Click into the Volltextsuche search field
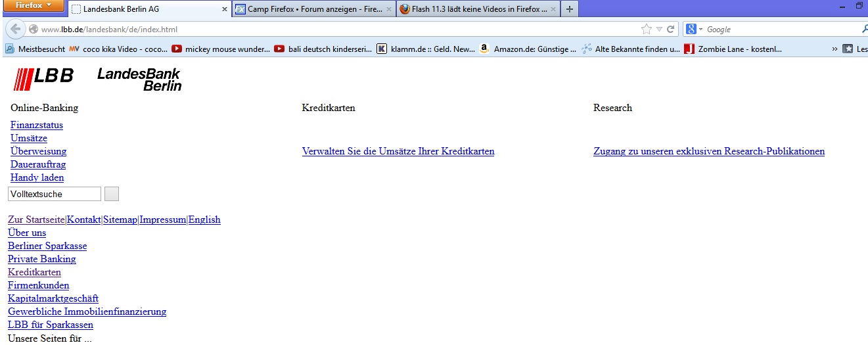This screenshot has width=868, height=345. tap(55, 194)
